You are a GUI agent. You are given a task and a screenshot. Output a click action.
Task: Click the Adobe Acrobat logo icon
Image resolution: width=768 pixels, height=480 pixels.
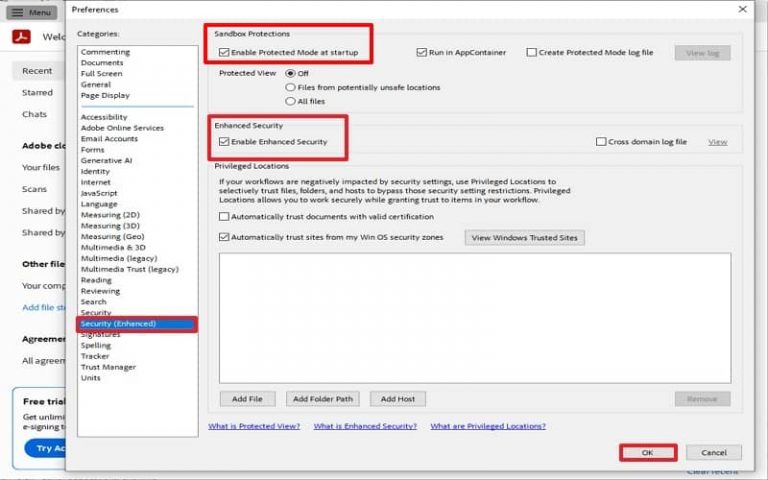pos(22,37)
